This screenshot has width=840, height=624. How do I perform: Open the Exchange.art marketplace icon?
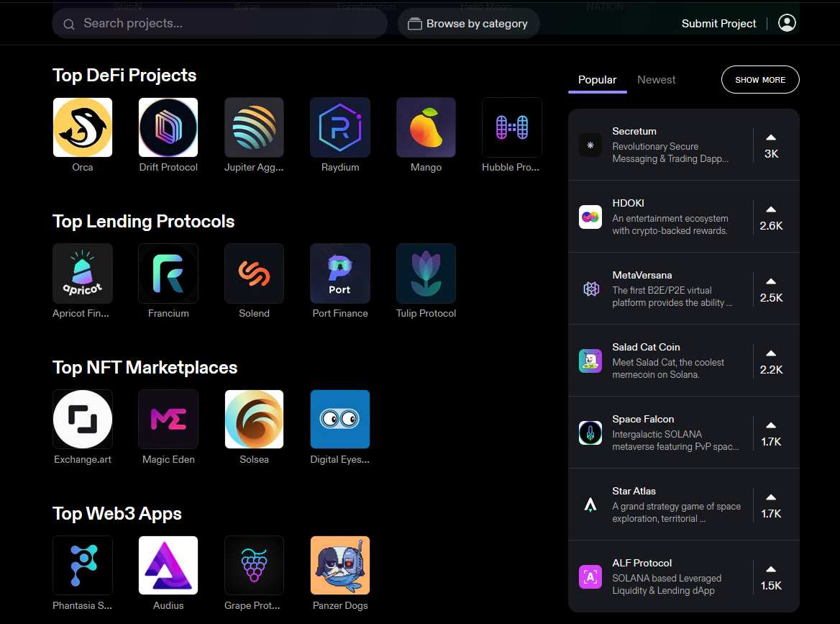[83, 419]
